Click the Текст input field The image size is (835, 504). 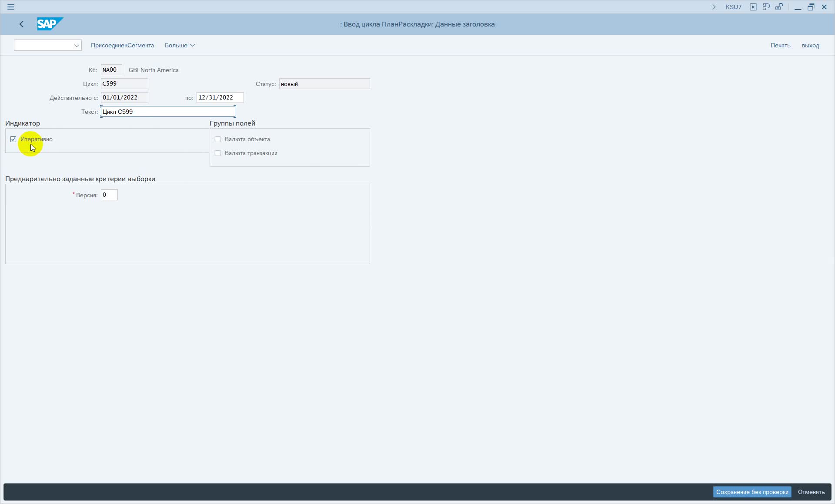point(168,112)
